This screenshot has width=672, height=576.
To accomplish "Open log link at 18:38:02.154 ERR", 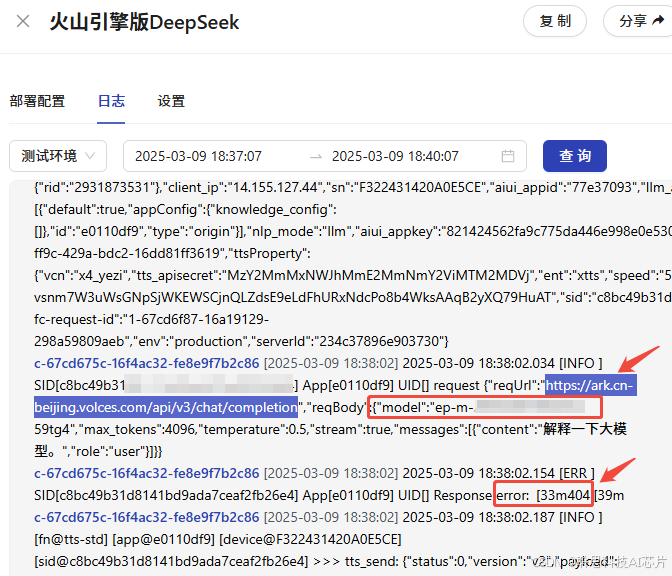I will coord(147,473).
